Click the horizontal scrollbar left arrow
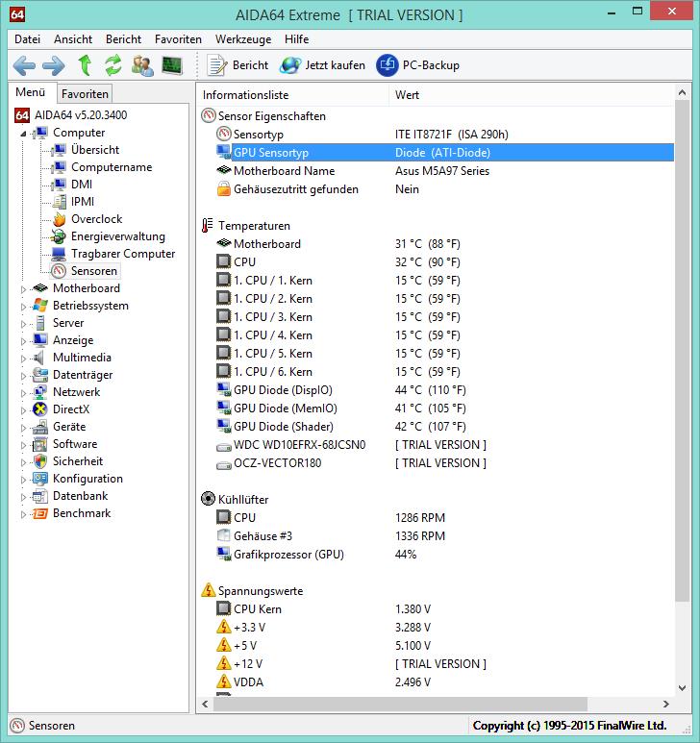700x743 pixels. coord(205,705)
